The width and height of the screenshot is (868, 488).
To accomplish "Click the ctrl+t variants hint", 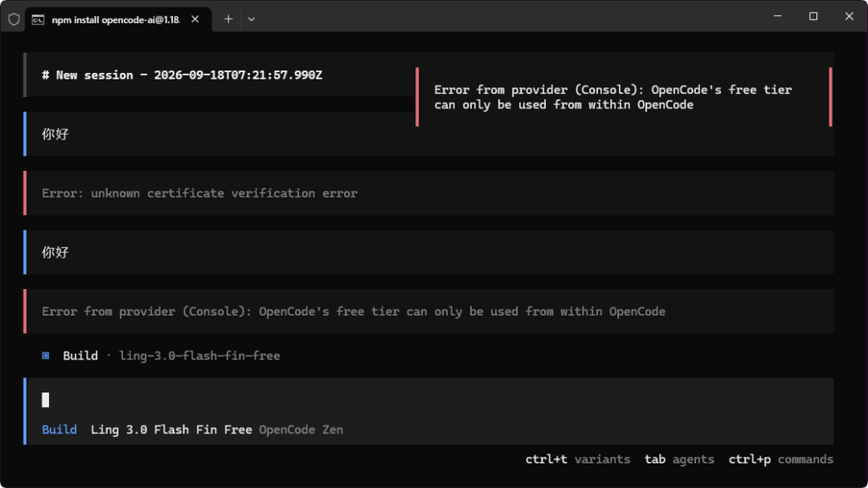I will coord(577,459).
